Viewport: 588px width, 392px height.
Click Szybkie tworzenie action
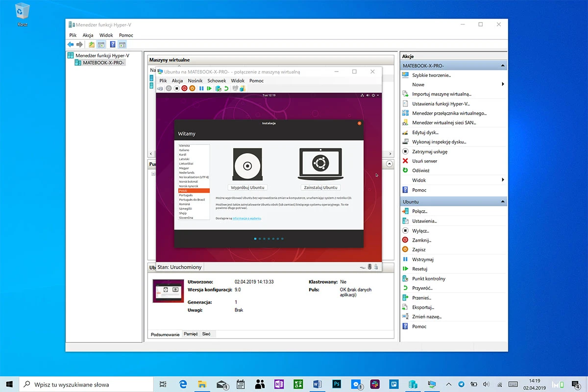point(431,75)
